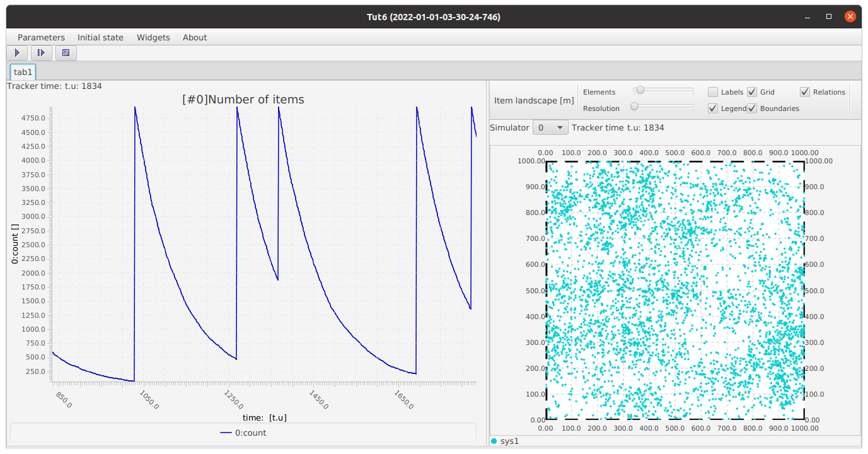The image size is (868, 454).
Task: Open the Parameters menu
Action: click(x=41, y=37)
